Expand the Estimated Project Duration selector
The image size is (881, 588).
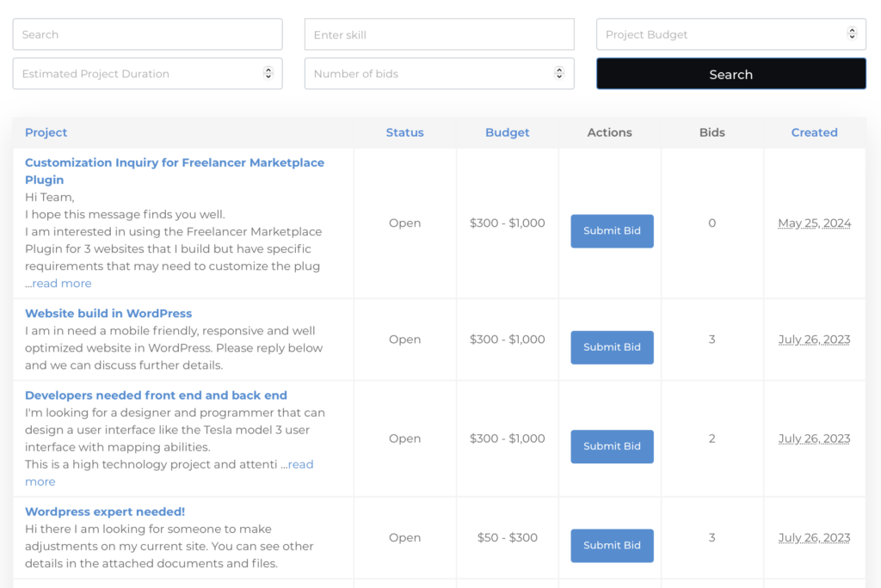(147, 74)
